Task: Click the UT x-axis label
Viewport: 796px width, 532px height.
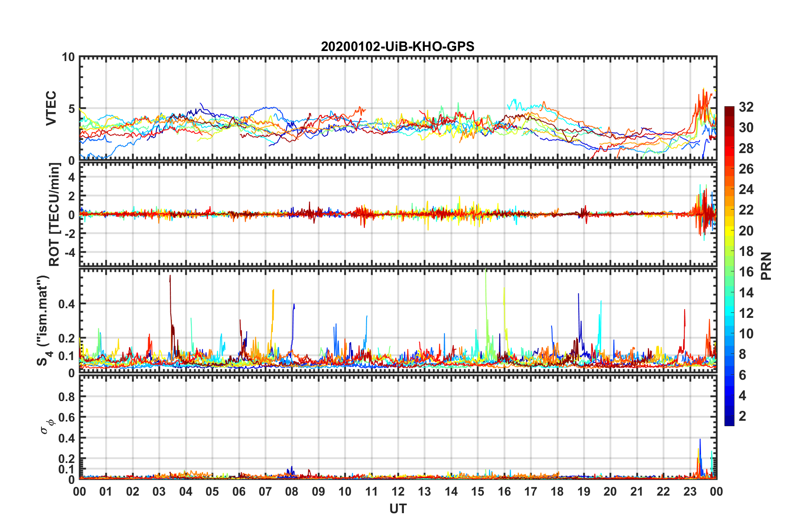Action: (398, 509)
